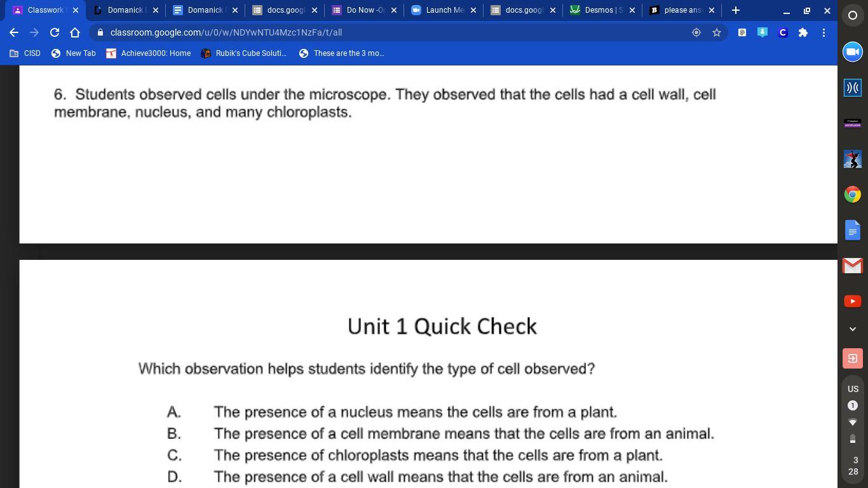Image resolution: width=868 pixels, height=488 pixels.
Task: Open the Rubik's Cube Solution bookmark
Action: (244, 53)
